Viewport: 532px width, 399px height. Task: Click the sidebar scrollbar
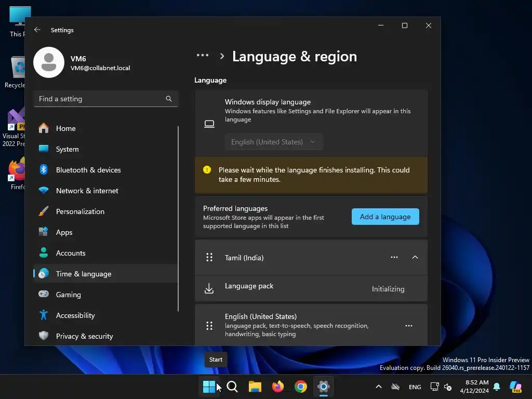coord(178,219)
